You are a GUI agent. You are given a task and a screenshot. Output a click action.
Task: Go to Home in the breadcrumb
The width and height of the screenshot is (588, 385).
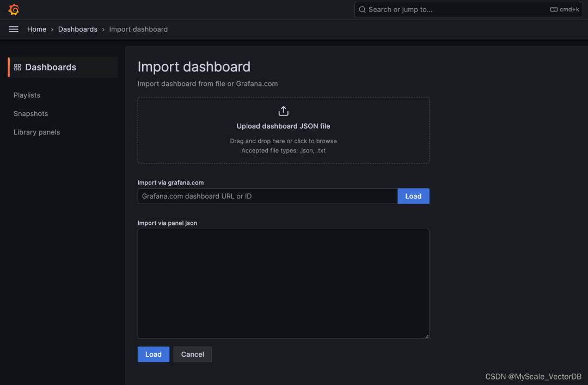point(36,29)
